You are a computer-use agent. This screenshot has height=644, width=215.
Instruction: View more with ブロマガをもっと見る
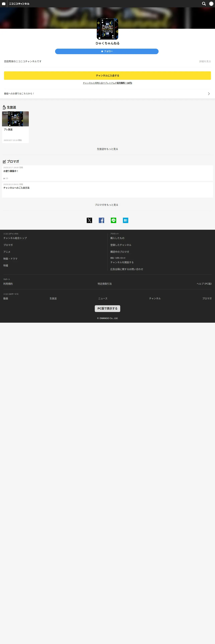106,205
